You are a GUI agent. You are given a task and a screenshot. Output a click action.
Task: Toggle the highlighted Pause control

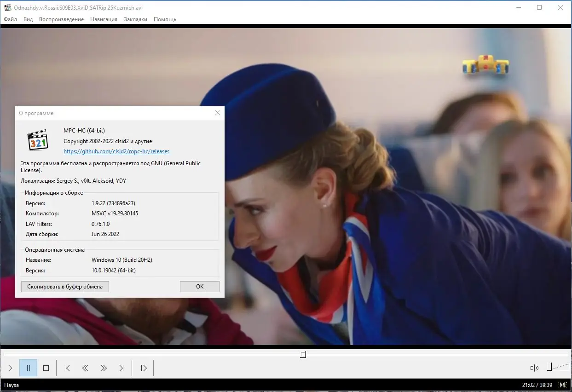[28, 368]
